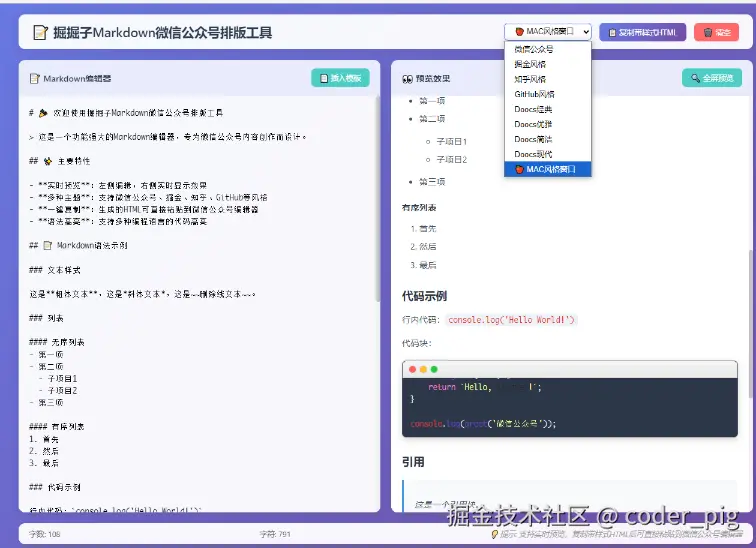Click the '**一键复制**' bullet line in editor
Image resolution: width=756 pixels, height=548 pixels.
(x=144, y=209)
